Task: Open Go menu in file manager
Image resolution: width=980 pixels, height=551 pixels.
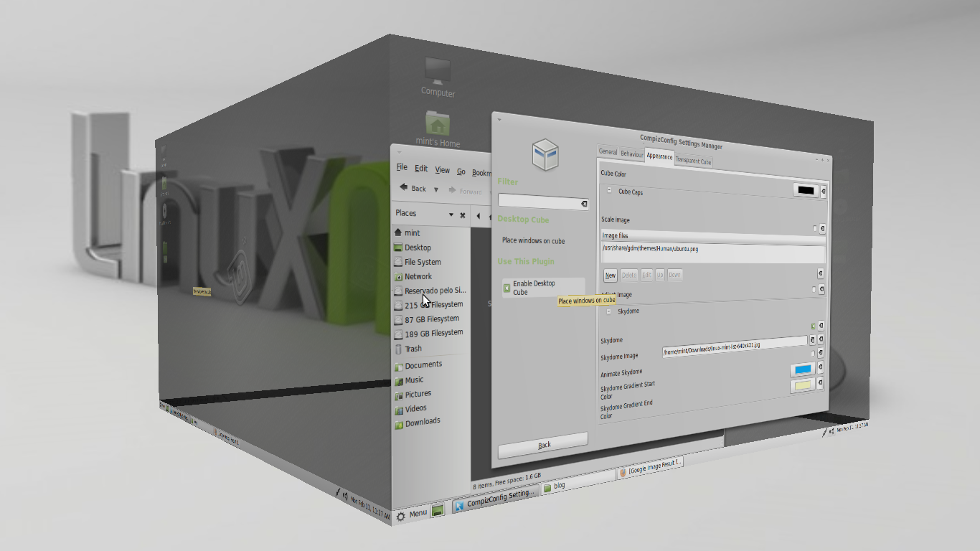Action: click(461, 171)
